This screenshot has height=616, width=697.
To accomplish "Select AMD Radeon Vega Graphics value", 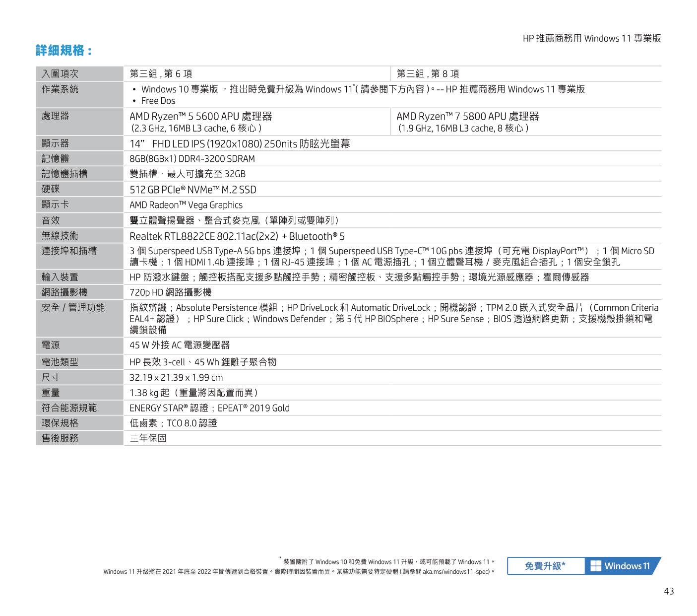I will coord(186,205).
